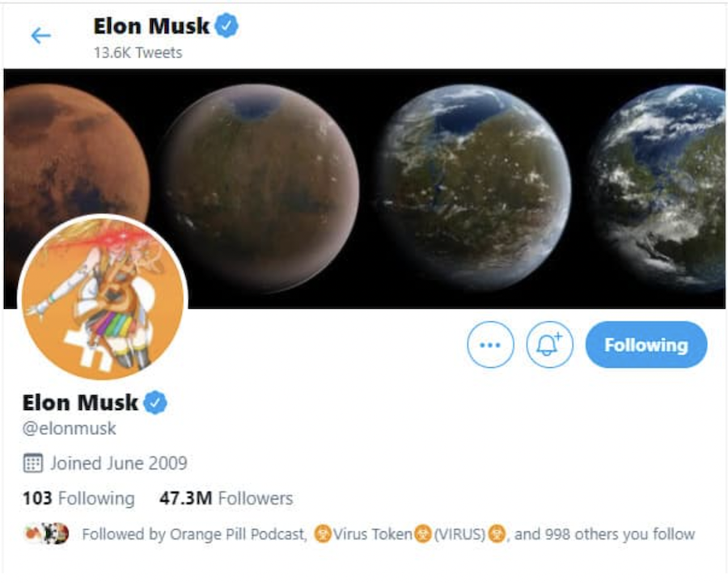The height and width of the screenshot is (583, 728).
Task: Click the Virus Token follower name
Action: (x=372, y=534)
